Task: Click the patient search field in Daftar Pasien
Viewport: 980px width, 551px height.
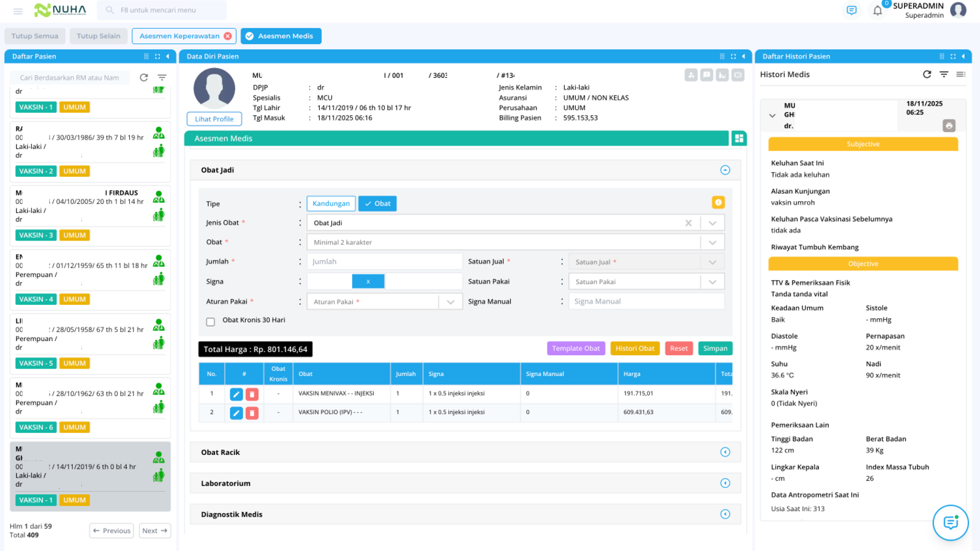Action: pos(70,78)
